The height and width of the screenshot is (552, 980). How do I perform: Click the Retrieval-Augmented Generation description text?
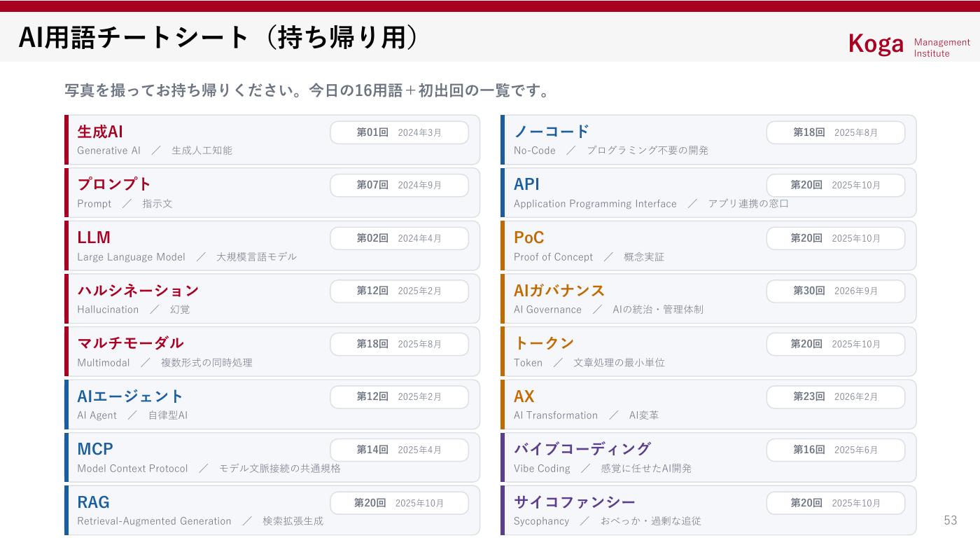(x=200, y=521)
